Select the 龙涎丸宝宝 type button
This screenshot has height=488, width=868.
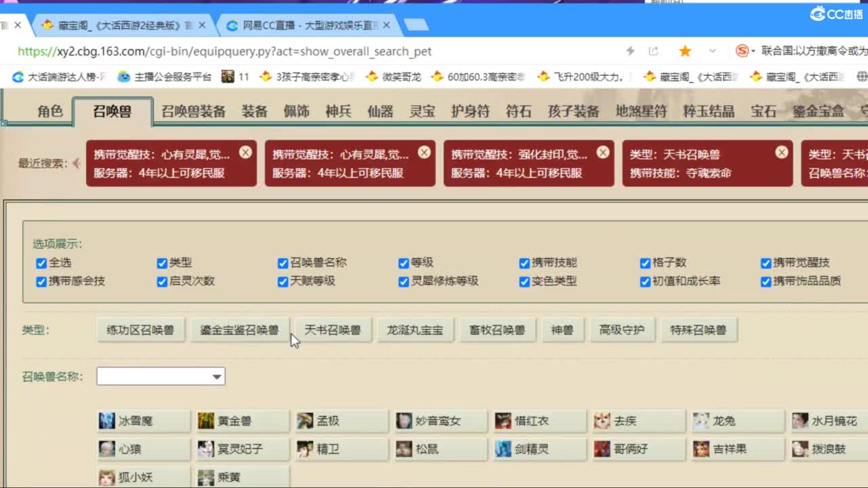click(415, 330)
